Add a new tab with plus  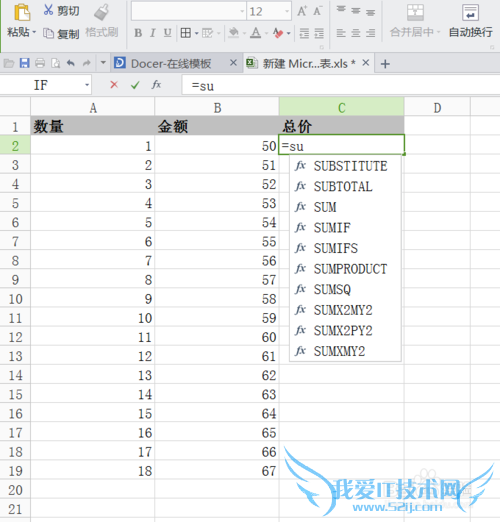[x=385, y=64]
